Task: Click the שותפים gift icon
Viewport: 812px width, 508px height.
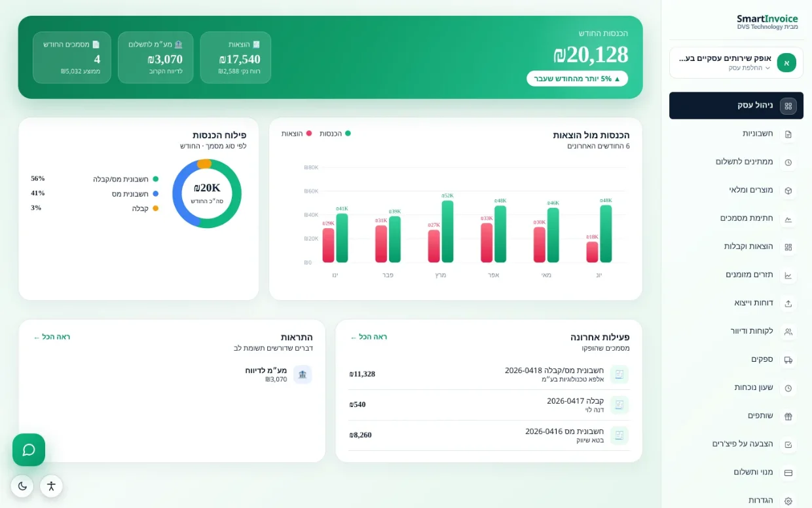Action: [788, 416]
